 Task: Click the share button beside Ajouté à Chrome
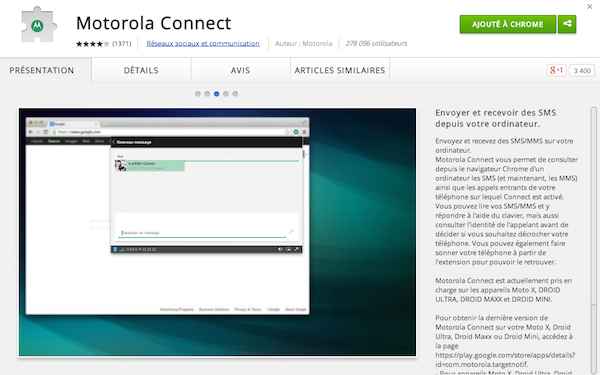coord(567,24)
